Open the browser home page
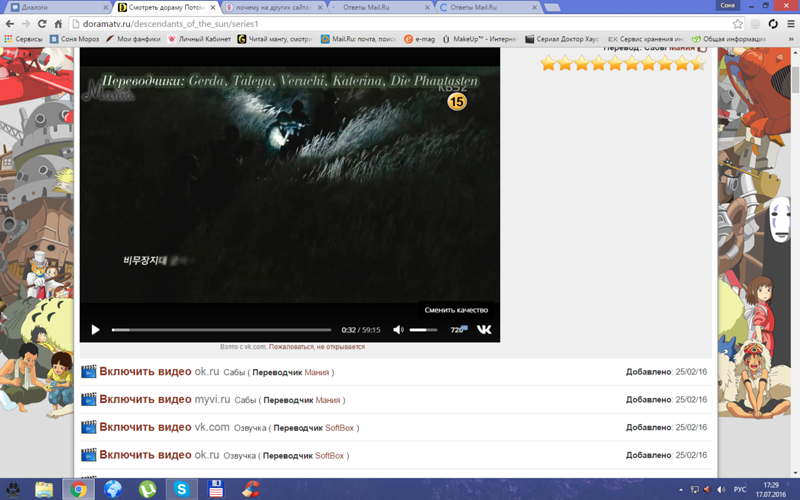 coord(58,24)
